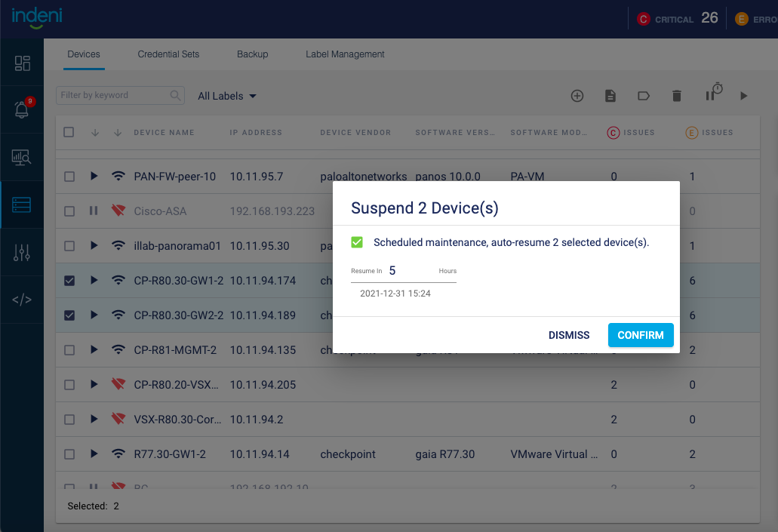
Task: Expand the CP-R80.30-GW2-2 row arrow
Action: pos(94,315)
